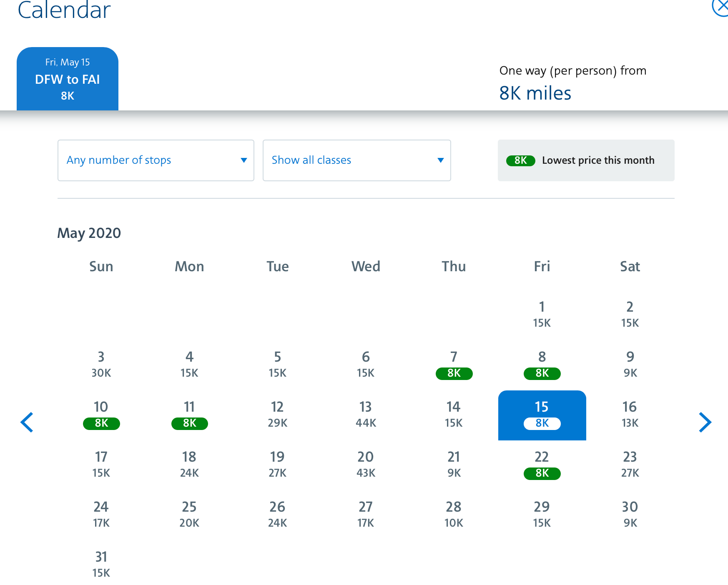Click the Sat weekday header
The image size is (728, 585).
630,266
